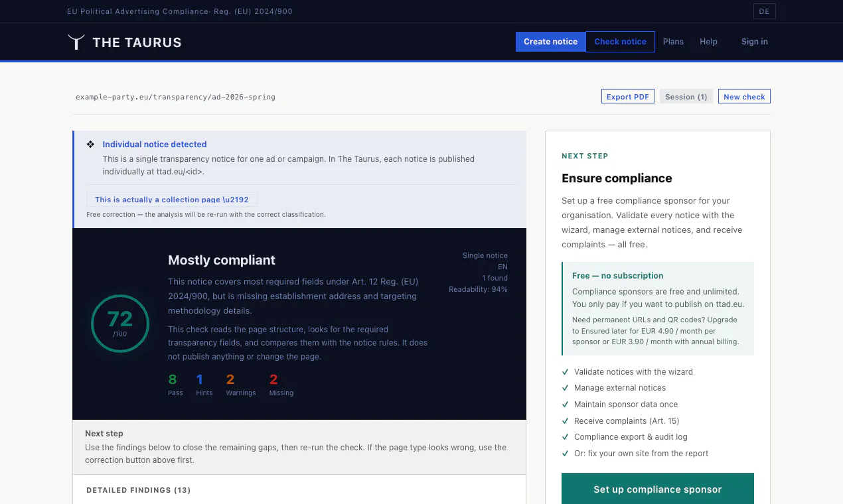Click the EN language label in score panel
Screen dimensions: 843x504
pyautogui.click(x=502, y=267)
